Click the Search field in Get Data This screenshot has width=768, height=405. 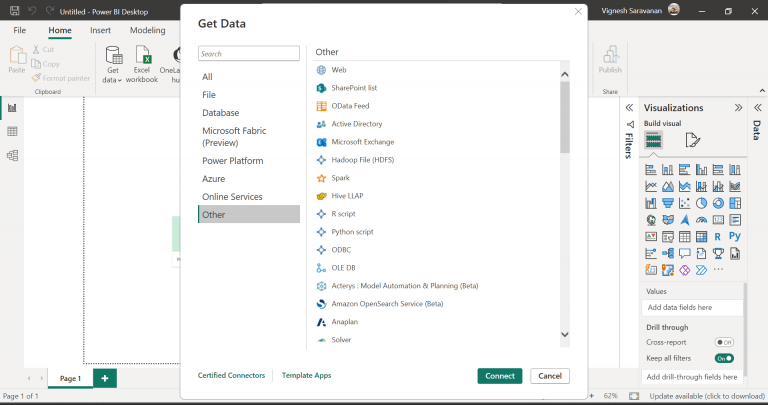pos(248,54)
